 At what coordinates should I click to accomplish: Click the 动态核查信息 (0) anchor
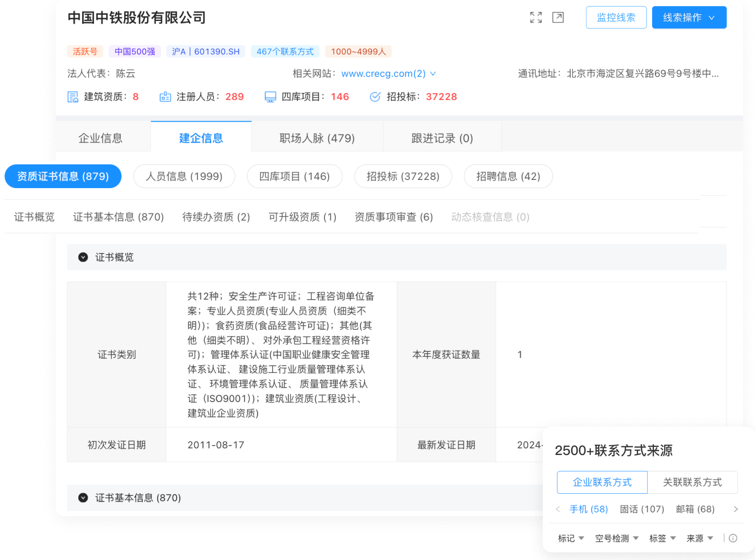490,217
